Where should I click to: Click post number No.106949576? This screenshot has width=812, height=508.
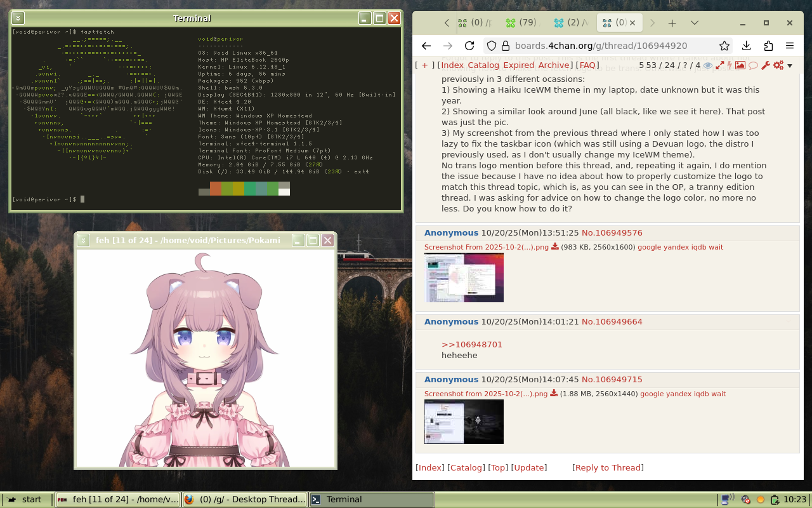(x=612, y=233)
